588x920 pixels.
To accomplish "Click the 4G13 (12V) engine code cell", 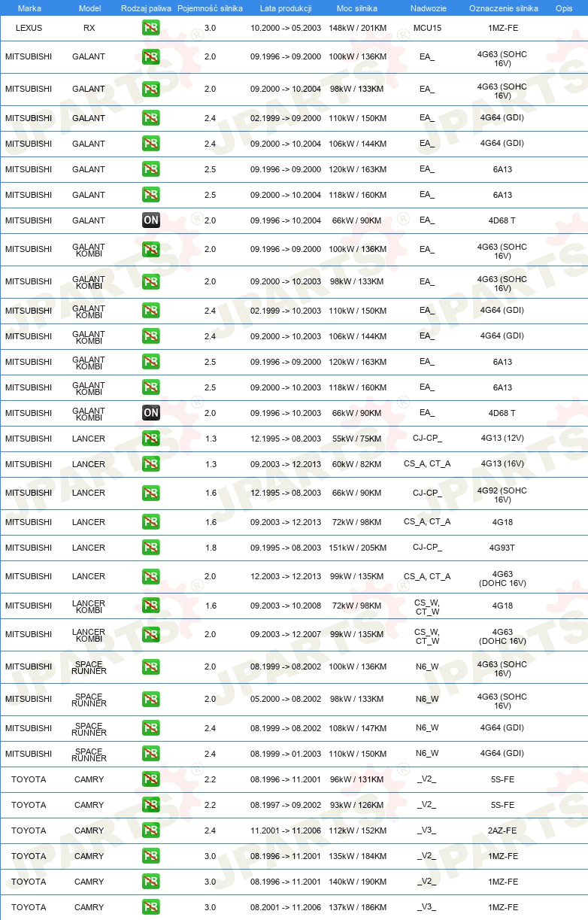I will [502, 439].
